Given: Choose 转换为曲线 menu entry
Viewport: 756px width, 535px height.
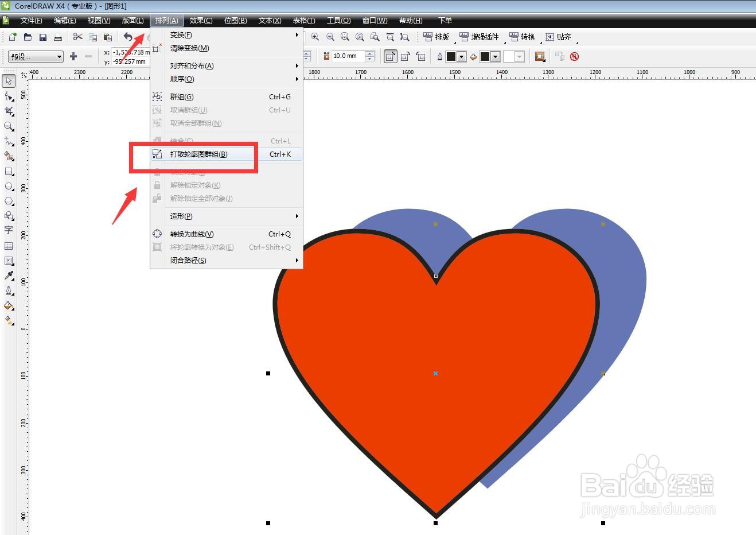Looking at the screenshot, I should pos(226,234).
